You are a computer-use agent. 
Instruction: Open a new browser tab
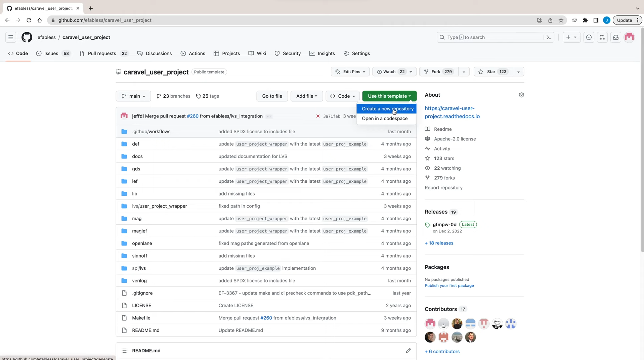point(91,8)
